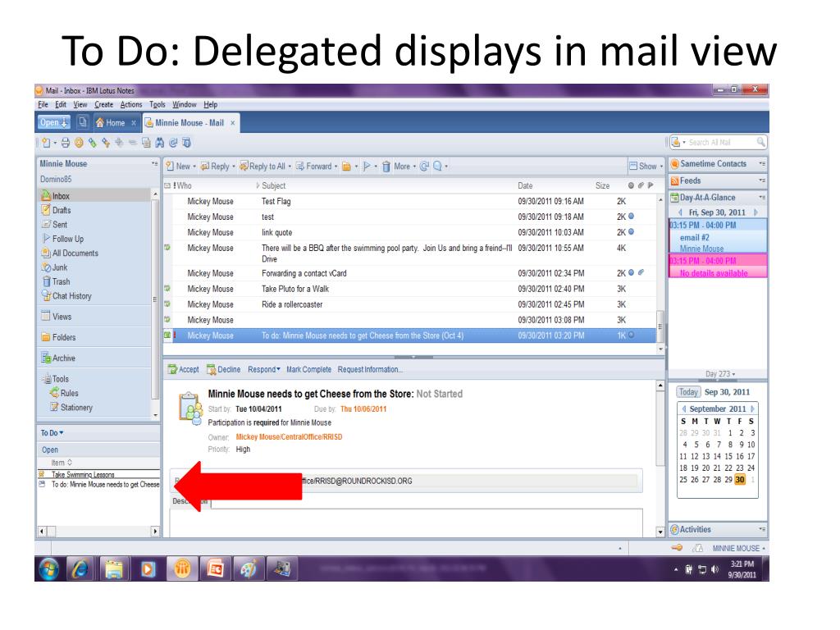Image resolution: width=840 pixels, height=630 pixels.
Task: Open the PowerPoint taskbar icon
Action: pos(216,569)
